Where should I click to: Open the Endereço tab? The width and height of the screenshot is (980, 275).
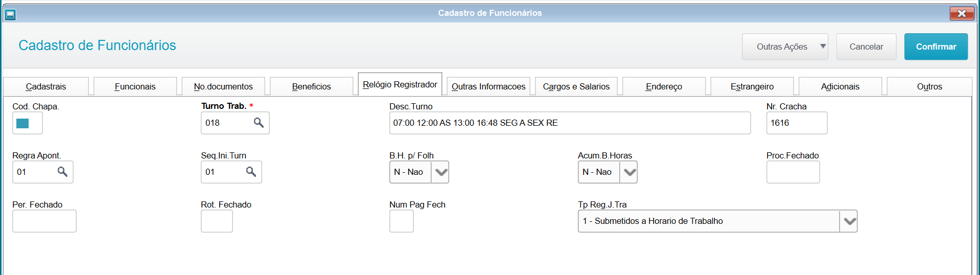click(664, 86)
